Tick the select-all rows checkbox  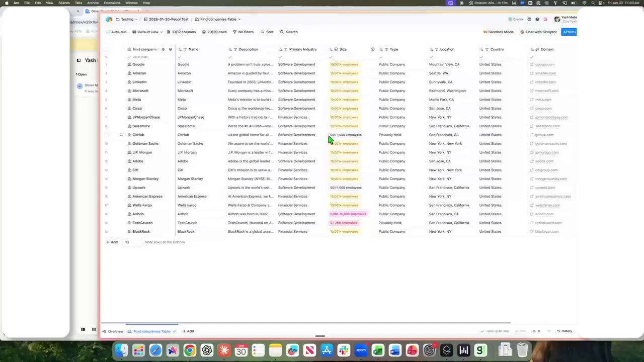(x=106, y=49)
